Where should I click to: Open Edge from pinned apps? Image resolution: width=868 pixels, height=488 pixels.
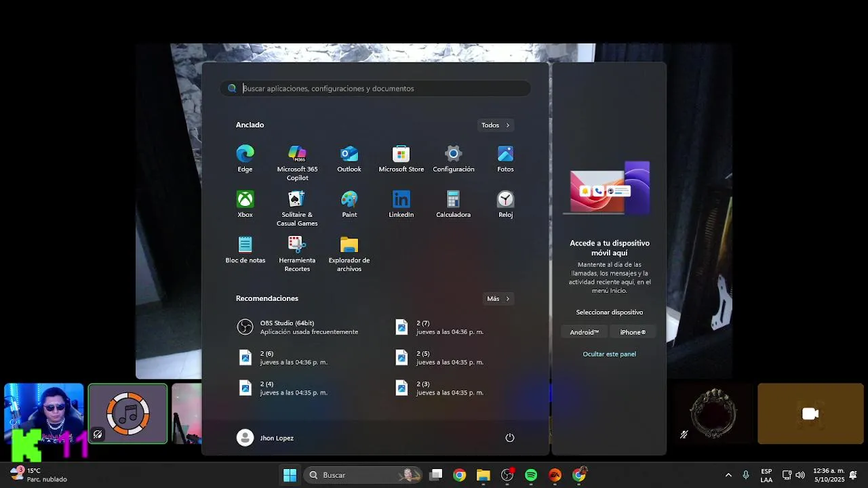tap(245, 159)
